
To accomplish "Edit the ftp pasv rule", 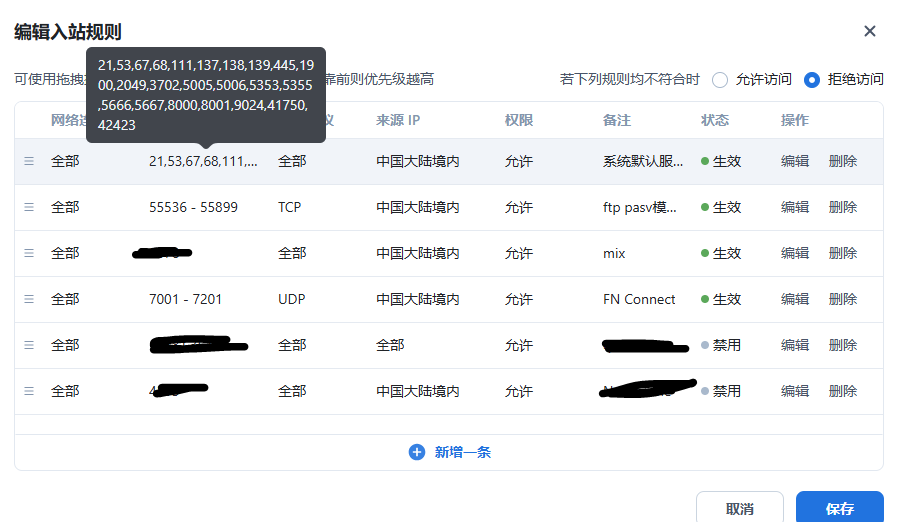I will (x=795, y=207).
